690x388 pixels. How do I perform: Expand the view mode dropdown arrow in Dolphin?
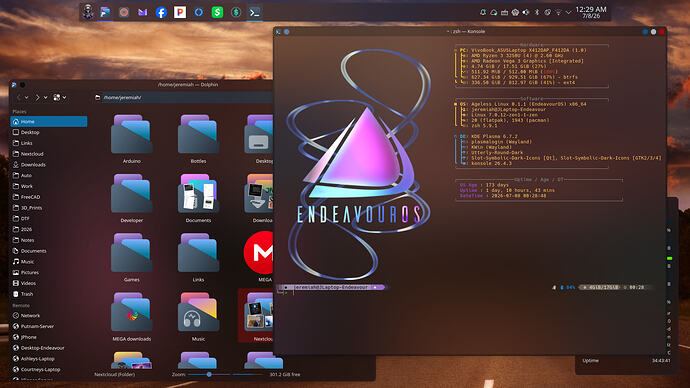click(x=64, y=97)
